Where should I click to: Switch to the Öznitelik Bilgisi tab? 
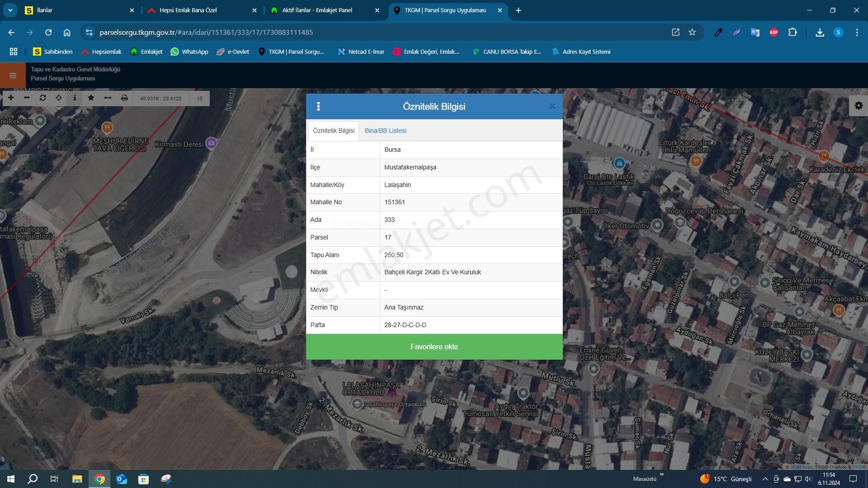[x=334, y=131]
